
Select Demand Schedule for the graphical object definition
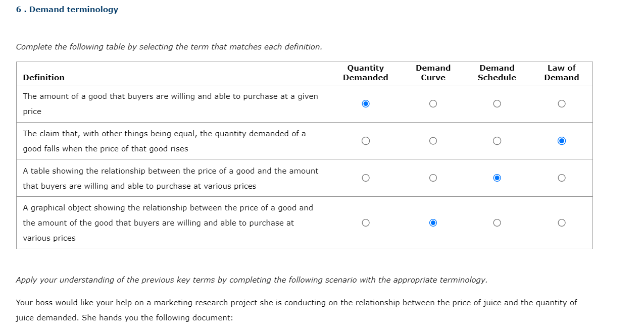click(x=497, y=222)
